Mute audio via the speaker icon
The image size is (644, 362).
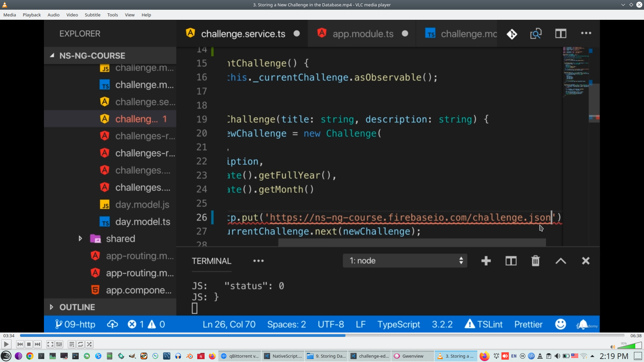click(612, 347)
